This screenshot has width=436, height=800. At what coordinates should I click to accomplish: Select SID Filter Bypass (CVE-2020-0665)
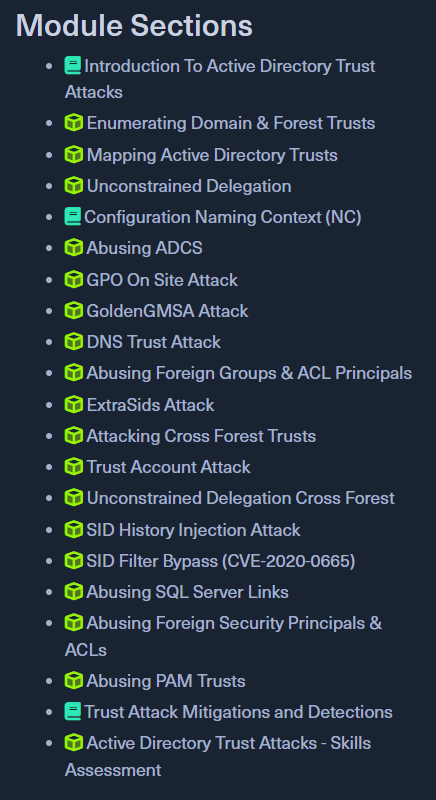(221, 561)
